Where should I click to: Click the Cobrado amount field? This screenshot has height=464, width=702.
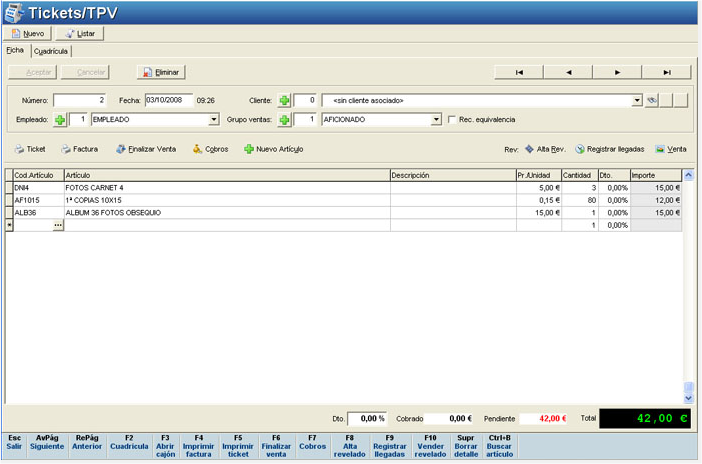point(449,419)
